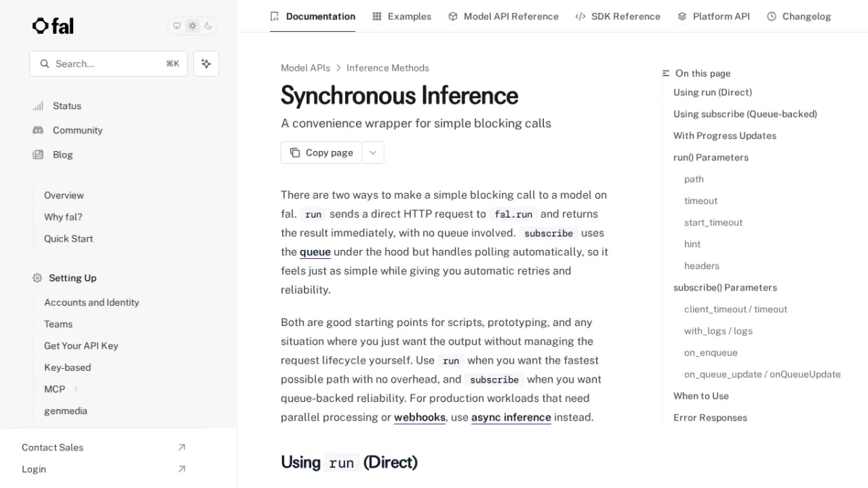Open the Why fal? page

(x=63, y=217)
